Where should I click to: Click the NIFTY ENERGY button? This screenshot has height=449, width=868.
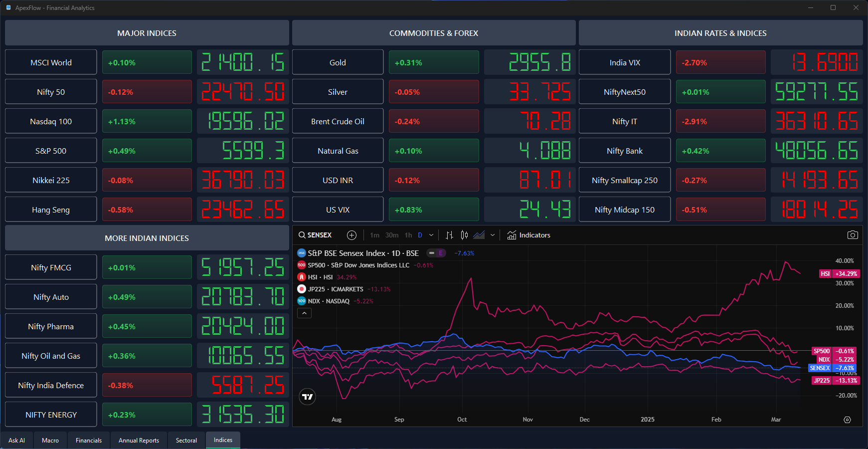pos(51,415)
